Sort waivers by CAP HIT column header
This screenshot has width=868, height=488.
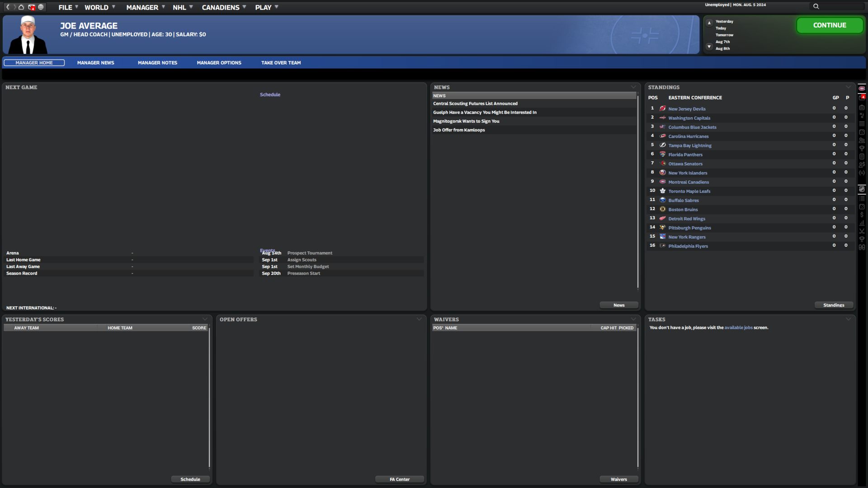click(x=609, y=328)
